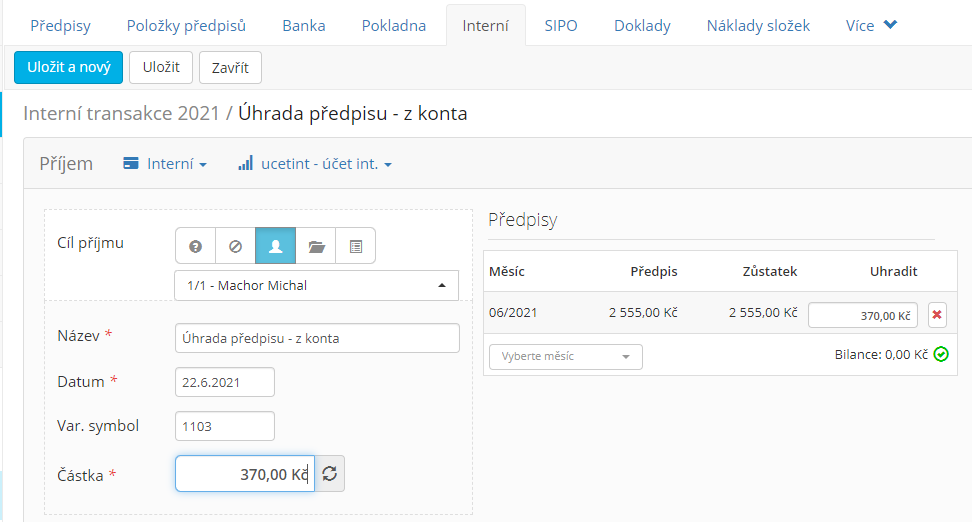
Task: Click the Bilance: 0,00 Kč text
Action: coord(881,355)
